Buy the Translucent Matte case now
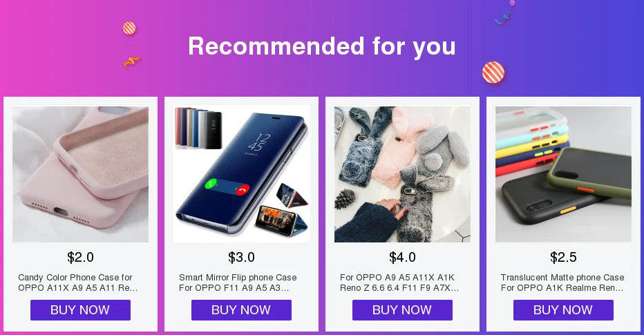Image resolution: width=644 pixels, height=335 pixels. tap(564, 310)
